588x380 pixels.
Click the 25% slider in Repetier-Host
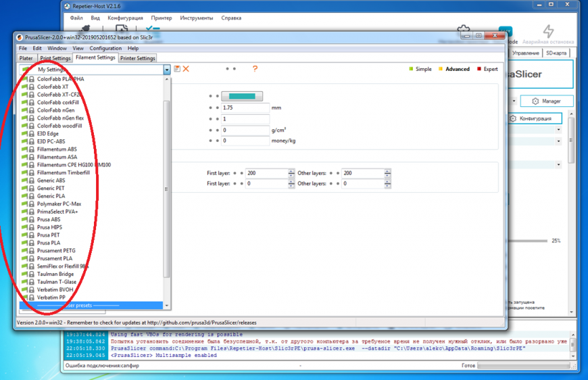click(x=527, y=241)
